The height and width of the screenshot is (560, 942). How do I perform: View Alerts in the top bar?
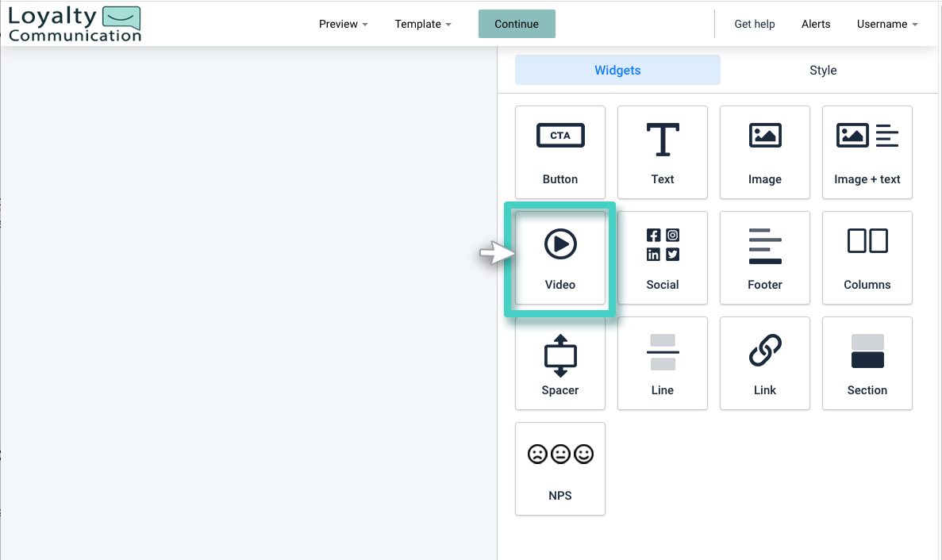816,24
